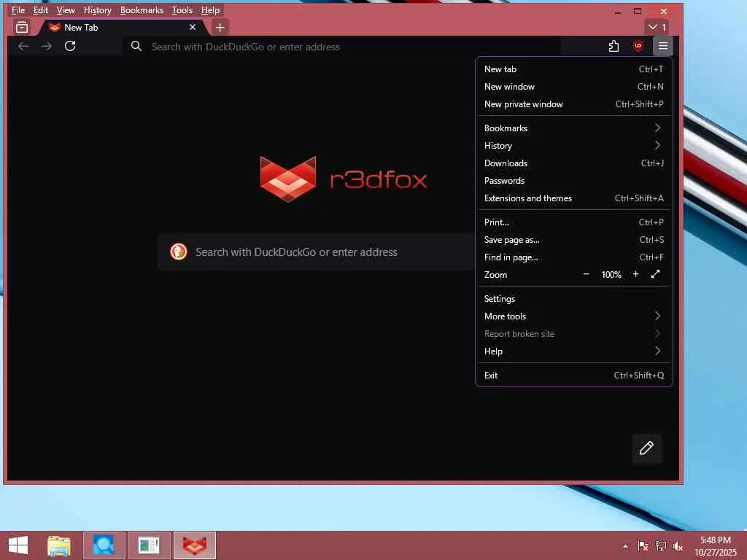Open the Edit menu in menu bar
The height and width of the screenshot is (560, 747).
click(41, 10)
